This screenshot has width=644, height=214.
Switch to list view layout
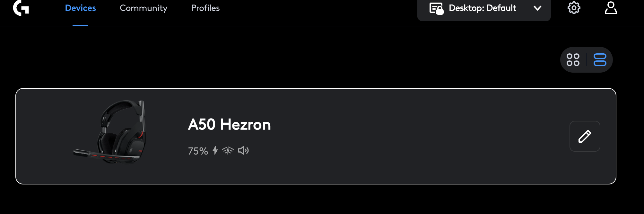pos(600,60)
